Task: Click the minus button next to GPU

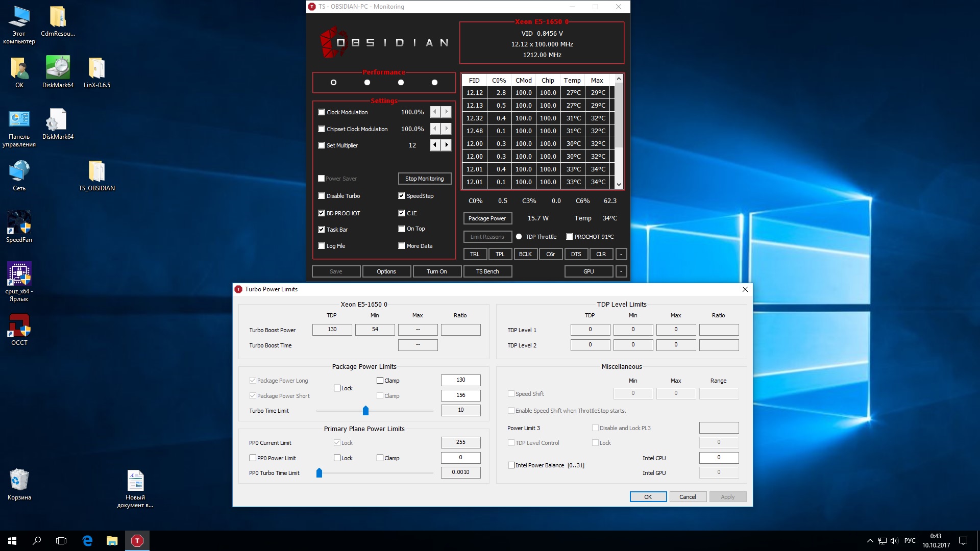Action: pyautogui.click(x=621, y=271)
